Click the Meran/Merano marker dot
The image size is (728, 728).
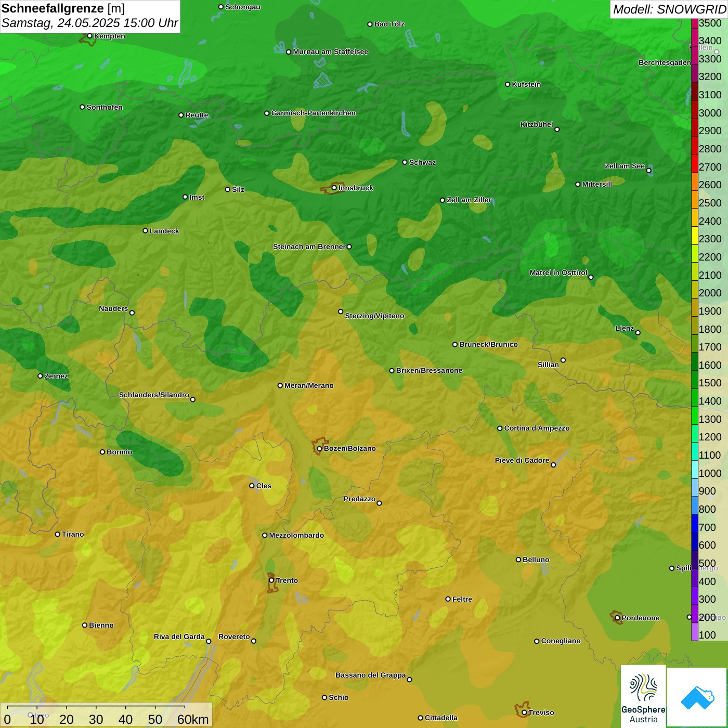[280, 385]
